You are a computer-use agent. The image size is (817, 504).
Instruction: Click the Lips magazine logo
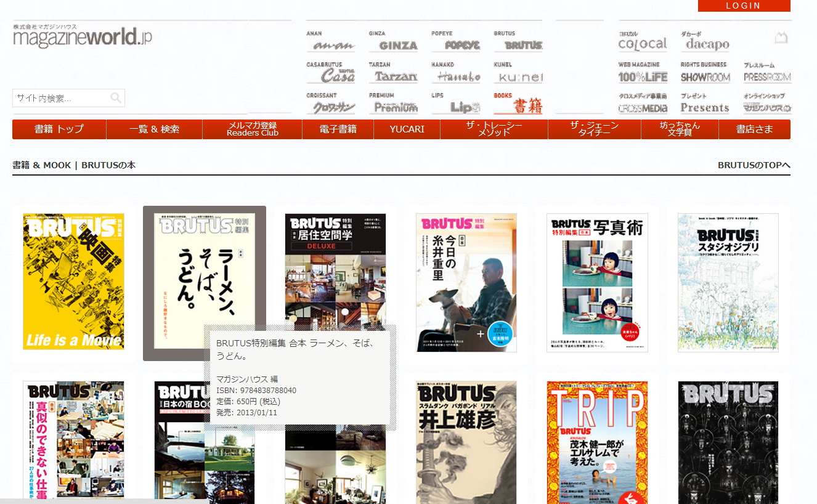pos(456,104)
